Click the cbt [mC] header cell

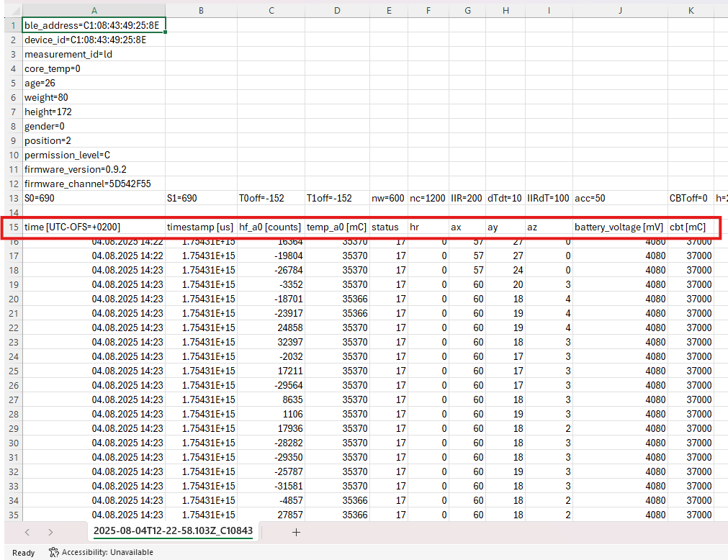(x=691, y=227)
